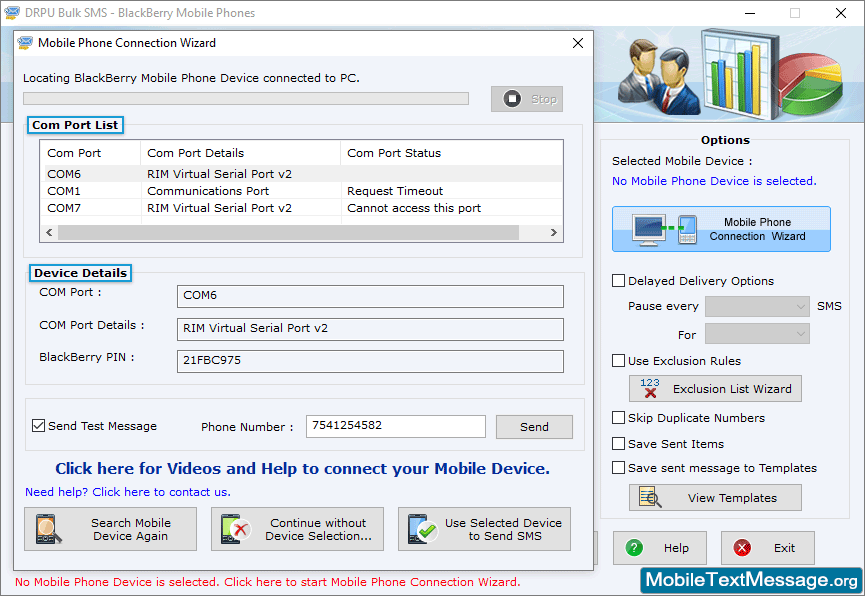Enable Use Exclusion Rules checkbox

[618, 360]
